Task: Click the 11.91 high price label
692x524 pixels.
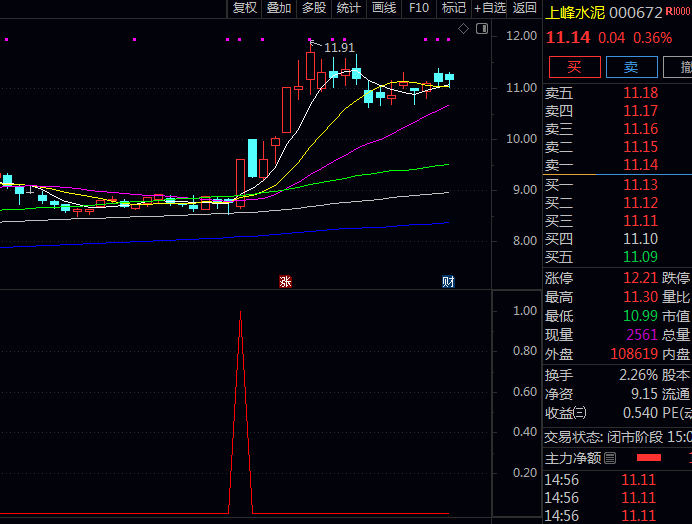Action: click(339, 48)
